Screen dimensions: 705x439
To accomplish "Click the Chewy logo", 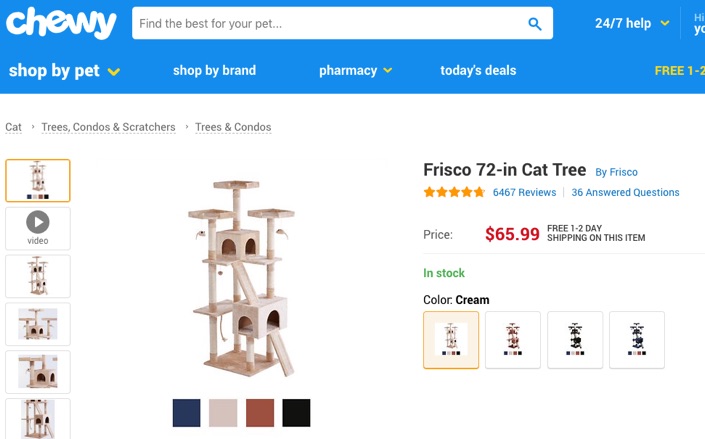I will [61, 22].
